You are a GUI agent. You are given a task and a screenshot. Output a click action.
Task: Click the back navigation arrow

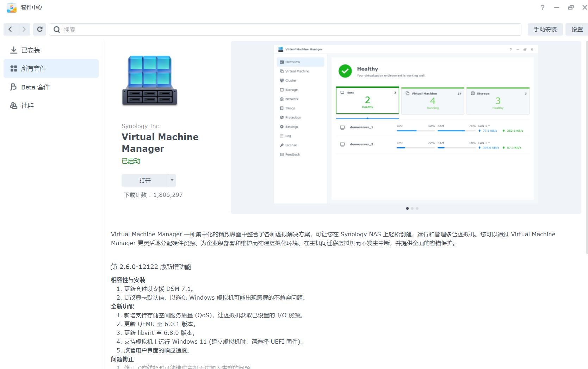point(10,30)
